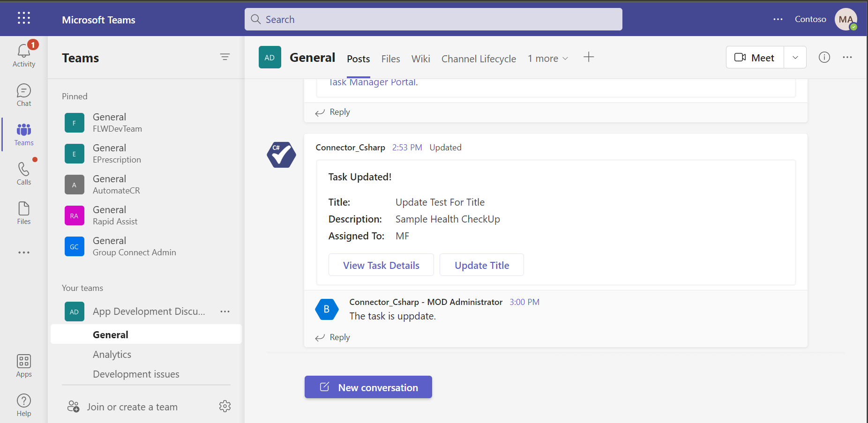This screenshot has height=423, width=868.
Task: Switch to the Channel Lifecycle tab
Action: (x=479, y=59)
